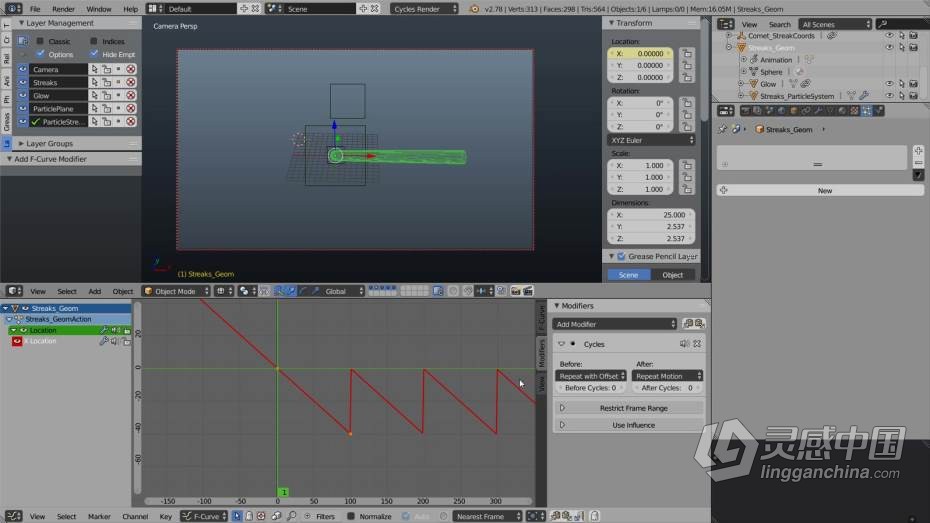
Task: Pin the Properties context with pushpin icon
Action: (x=722, y=129)
